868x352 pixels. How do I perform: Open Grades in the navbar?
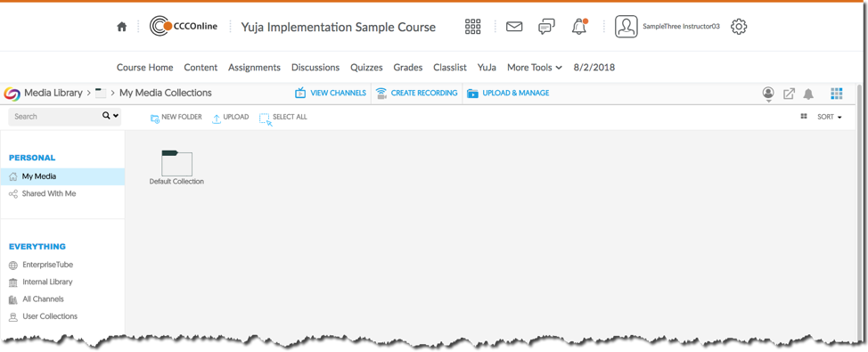[x=408, y=68]
